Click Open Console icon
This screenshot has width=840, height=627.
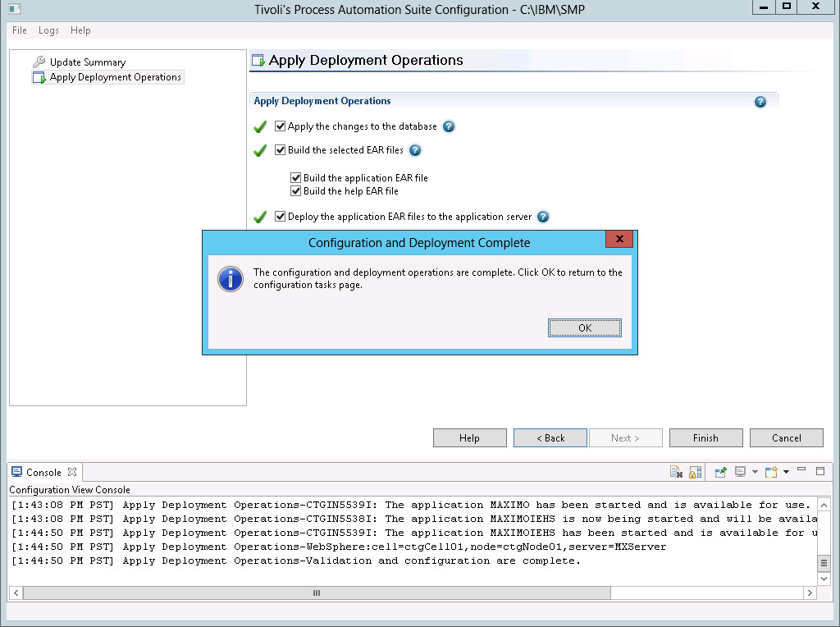pyautogui.click(x=771, y=472)
